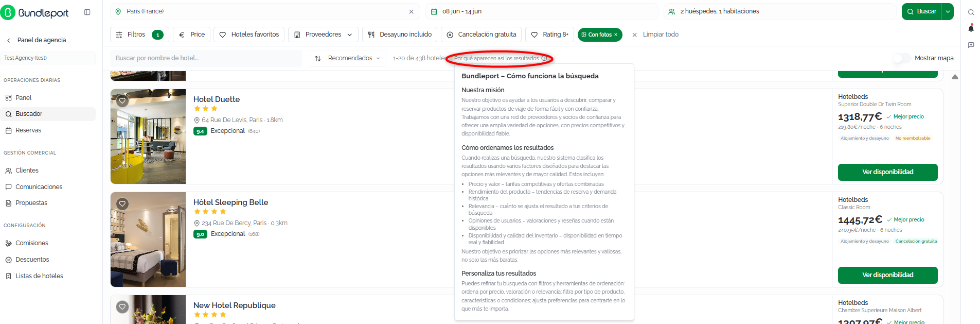This screenshot has height=324, width=980.
Task: Open Comunicaciones in sidebar
Action: tap(48, 187)
